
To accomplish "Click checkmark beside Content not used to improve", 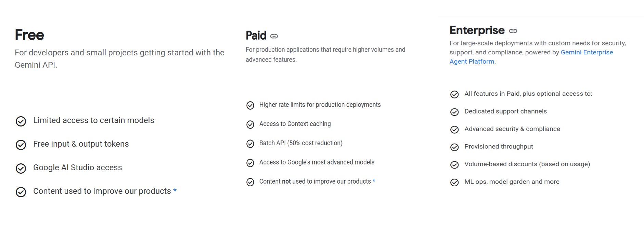I will coord(250,182).
